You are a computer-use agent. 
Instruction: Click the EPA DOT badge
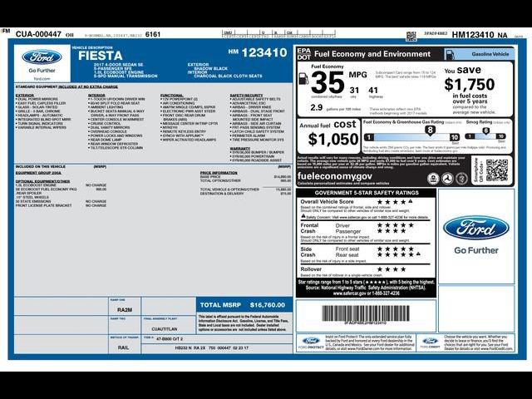303,52
